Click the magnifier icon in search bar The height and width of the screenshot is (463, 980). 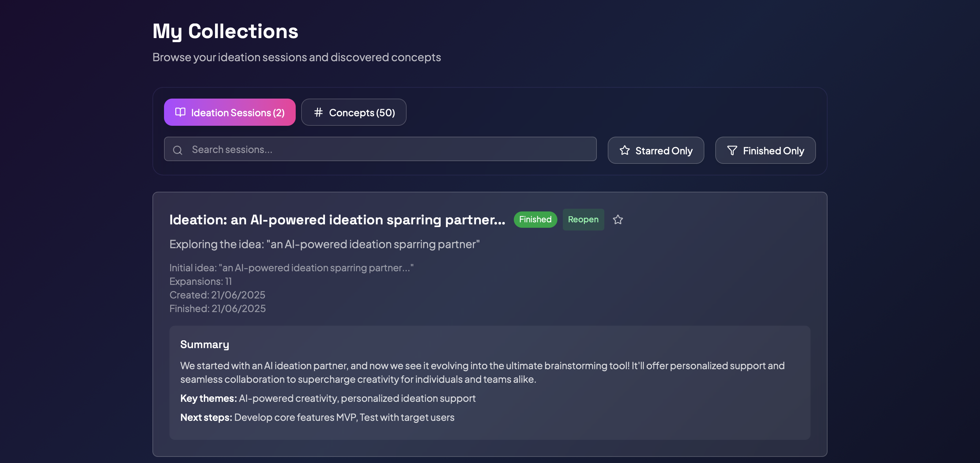coord(178,150)
